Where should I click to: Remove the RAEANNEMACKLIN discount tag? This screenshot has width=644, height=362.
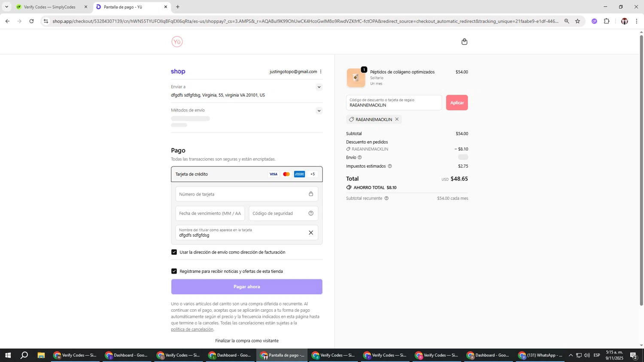(397, 119)
